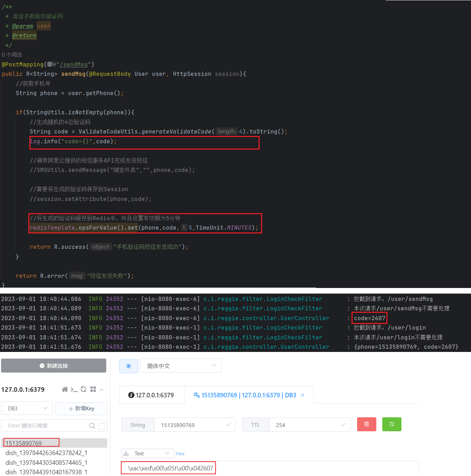Delete the key with red trash button
Screen dimensions: 471x476
coord(367,424)
